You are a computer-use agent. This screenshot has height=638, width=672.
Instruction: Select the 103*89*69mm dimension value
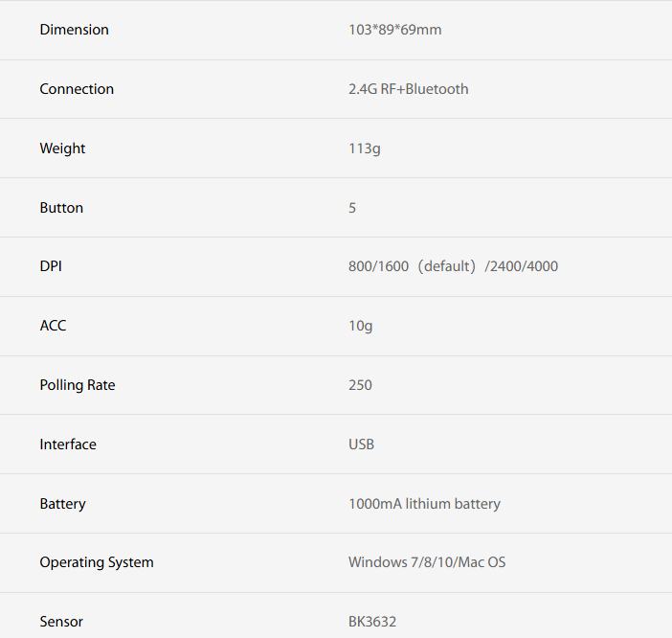[x=394, y=30]
